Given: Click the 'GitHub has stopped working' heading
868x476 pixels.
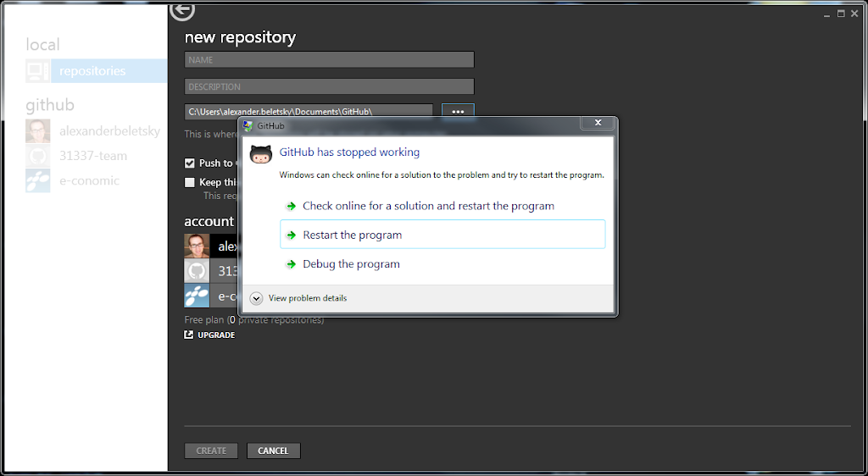Looking at the screenshot, I should coord(349,152).
